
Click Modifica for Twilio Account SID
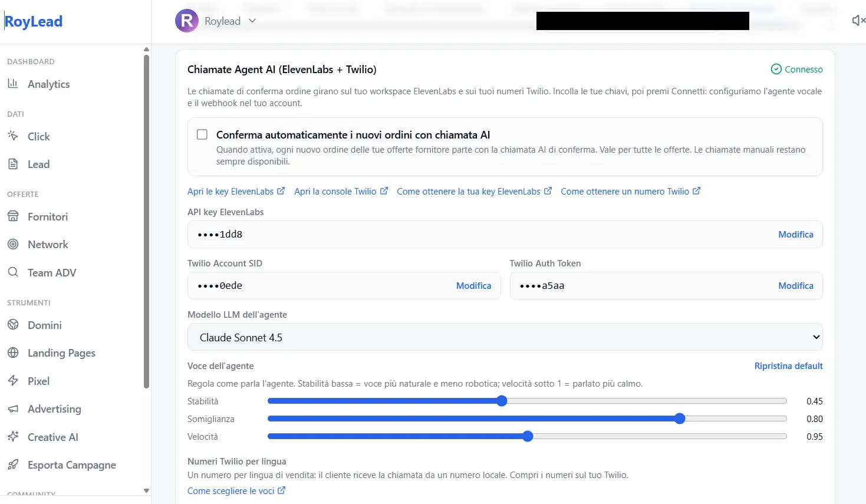[x=473, y=285]
